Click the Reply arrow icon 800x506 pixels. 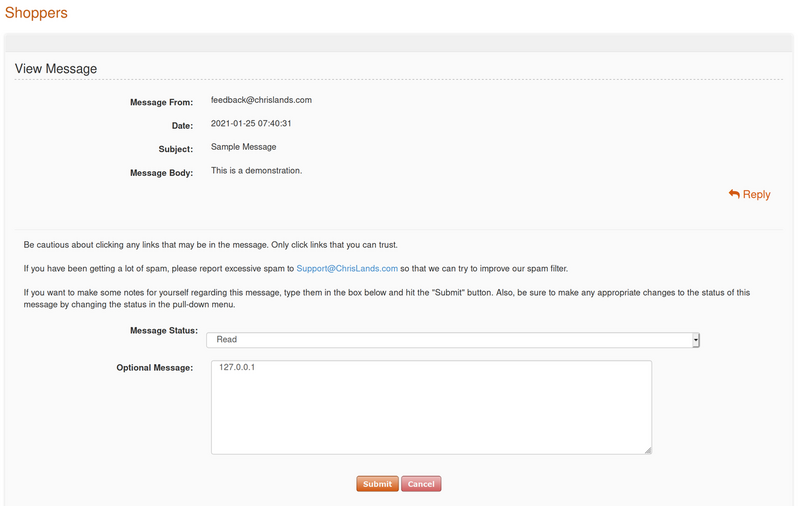[x=734, y=194]
